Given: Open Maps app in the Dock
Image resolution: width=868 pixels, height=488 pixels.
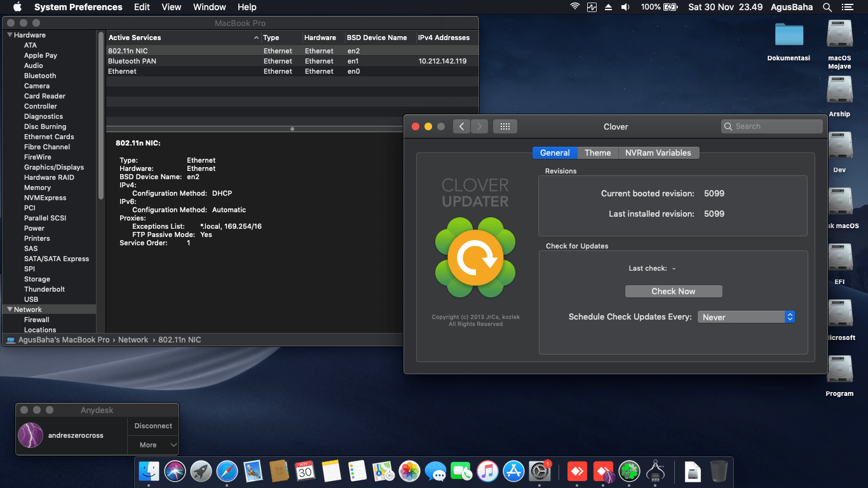Looking at the screenshot, I should coord(383,471).
